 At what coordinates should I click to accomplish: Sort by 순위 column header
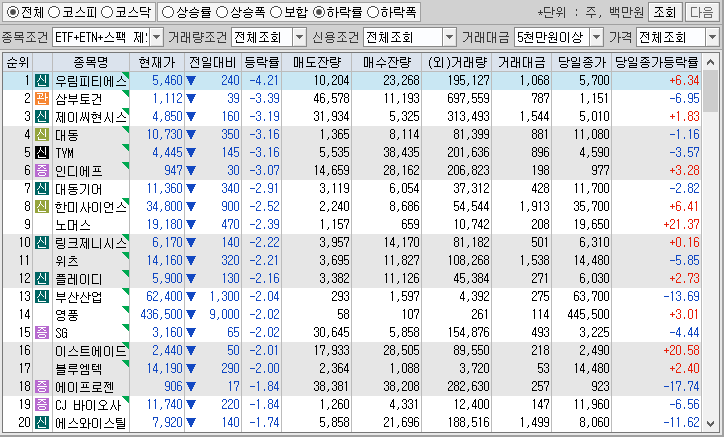[x=18, y=62]
